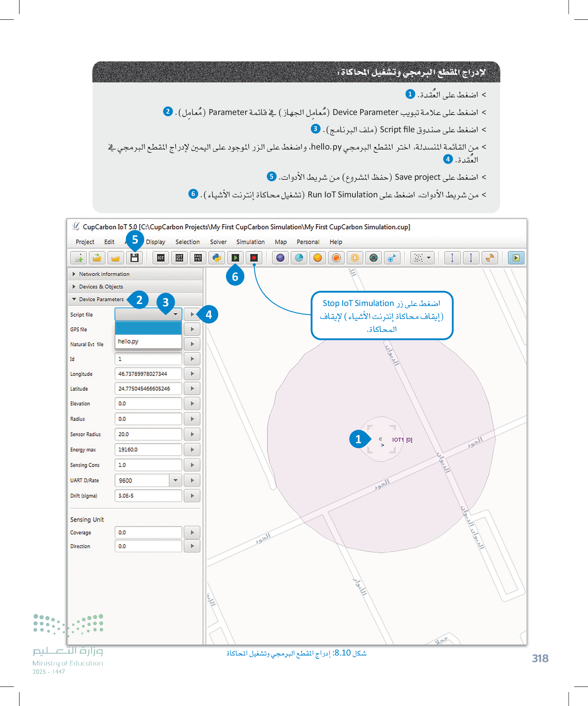Image resolution: width=588 pixels, height=706 pixels.
Task: Open the Solver menu
Action: coord(218,242)
